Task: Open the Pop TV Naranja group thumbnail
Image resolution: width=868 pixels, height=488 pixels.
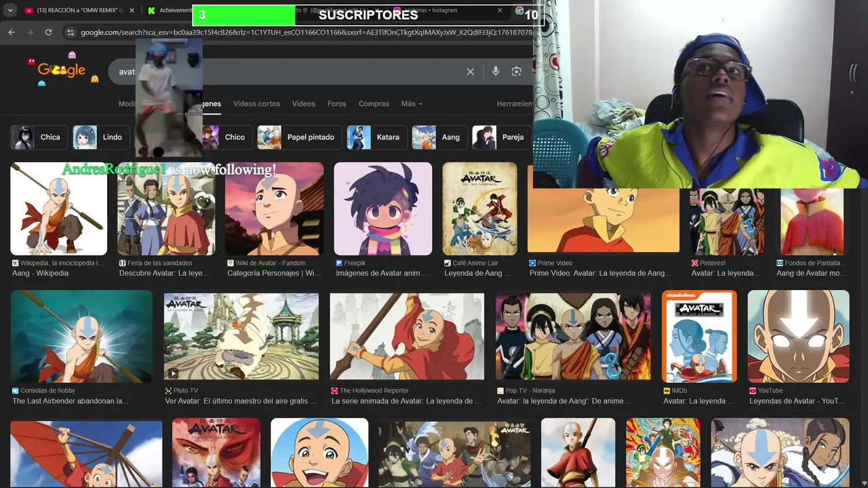Action: [573, 336]
